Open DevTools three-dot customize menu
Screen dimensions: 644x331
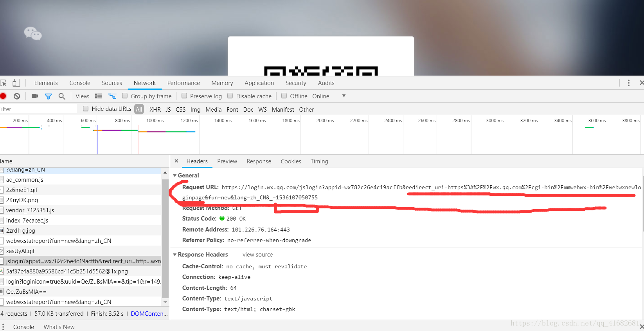629,83
